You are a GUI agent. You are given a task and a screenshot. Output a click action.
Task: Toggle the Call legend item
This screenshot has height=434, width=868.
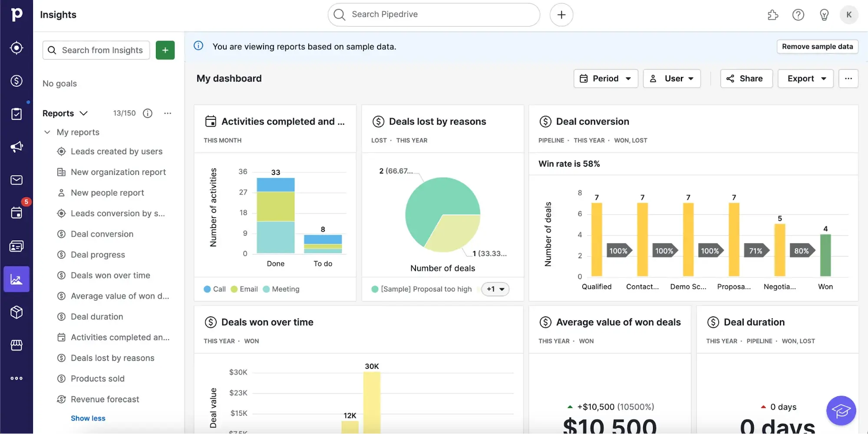[x=215, y=289]
